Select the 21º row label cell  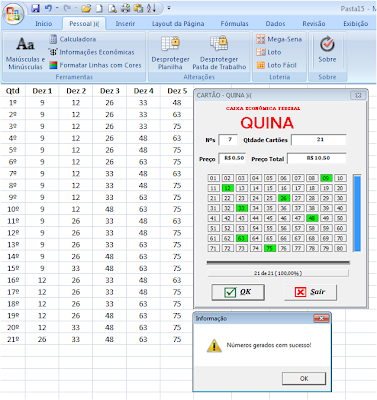[13, 339]
